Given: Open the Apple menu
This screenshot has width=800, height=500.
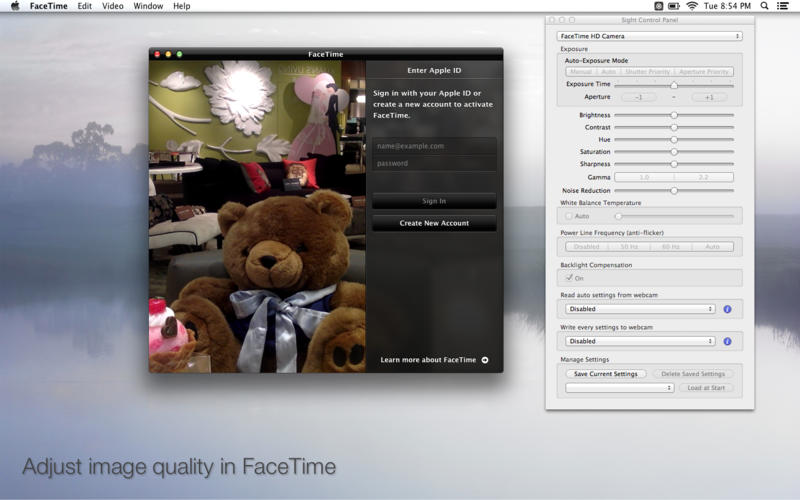Looking at the screenshot, I should click(15, 6).
